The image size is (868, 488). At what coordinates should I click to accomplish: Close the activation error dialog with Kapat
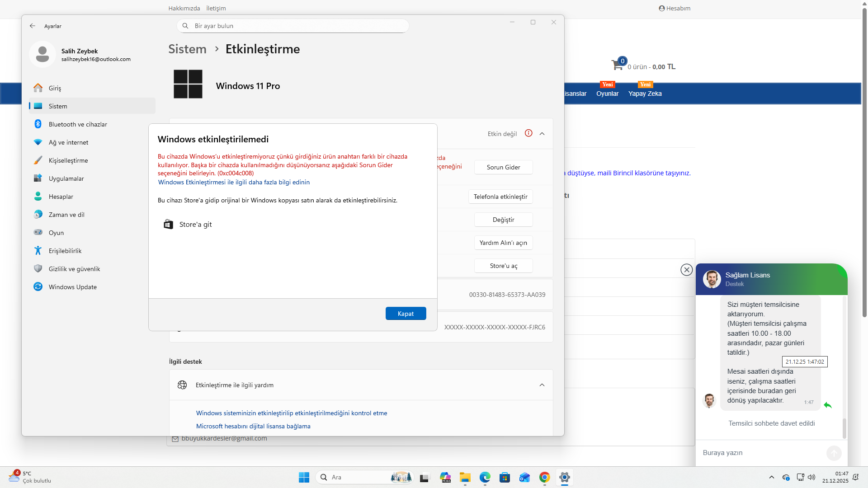click(406, 314)
